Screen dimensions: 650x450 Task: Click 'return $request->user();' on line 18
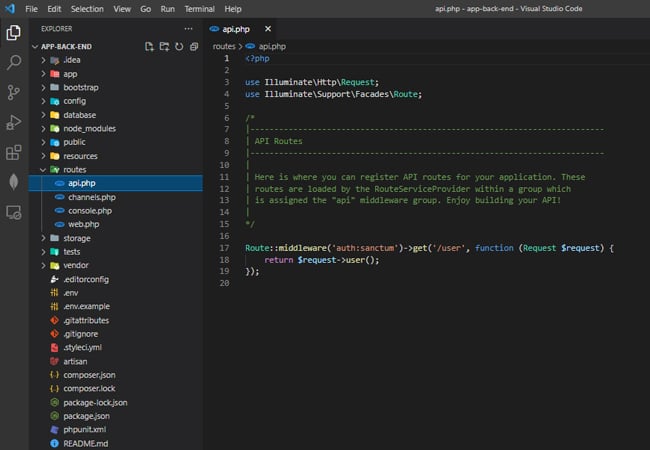pyautogui.click(x=322, y=260)
